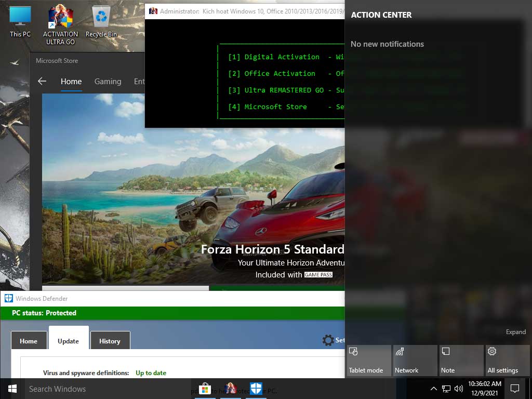Select Gaming tab in Microsoft Store

108,82
